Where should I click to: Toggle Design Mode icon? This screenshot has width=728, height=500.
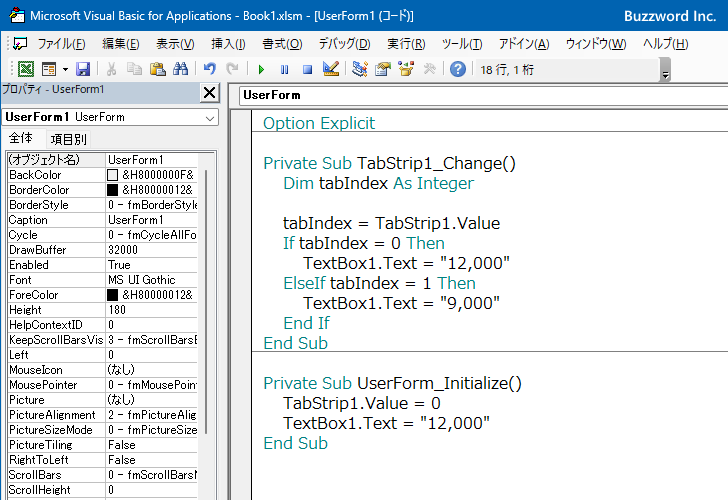(x=331, y=69)
